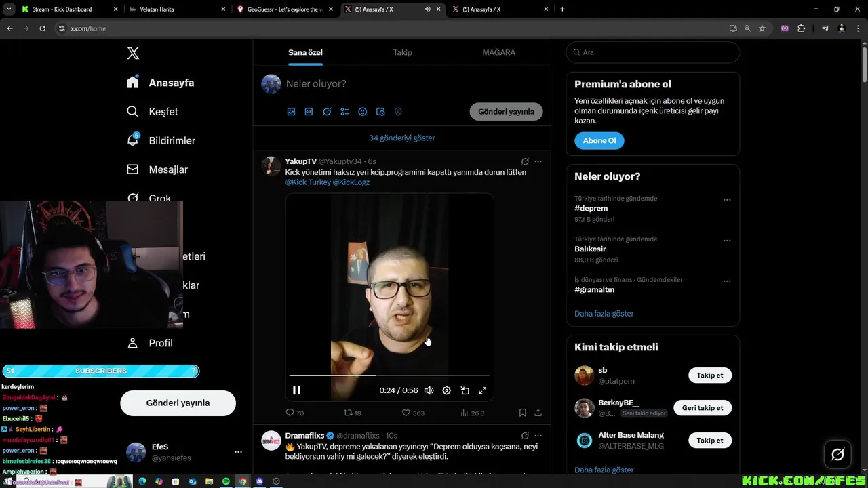The height and width of the screenshot is (488, 868).
Task: Click the Ara search field
Action: 652,52
